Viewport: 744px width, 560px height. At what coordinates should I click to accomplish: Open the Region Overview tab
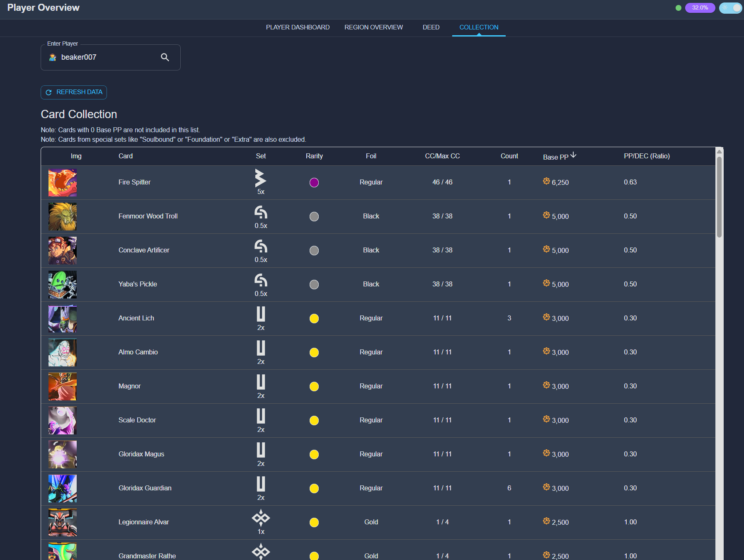click(373, 27)
